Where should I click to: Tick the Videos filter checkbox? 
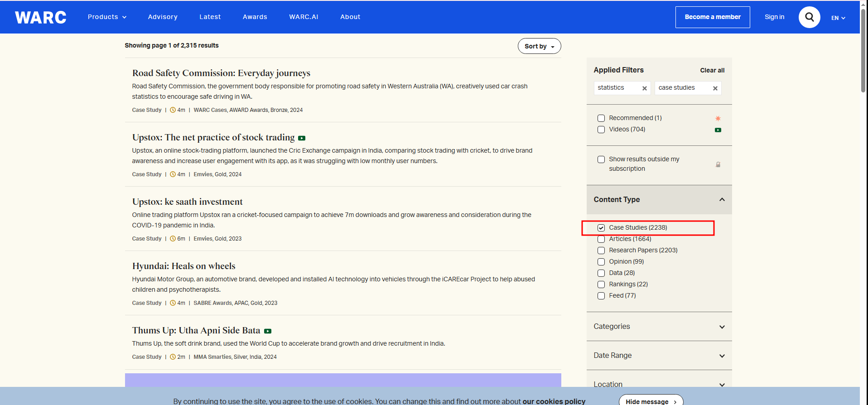(x=601, y=130)
